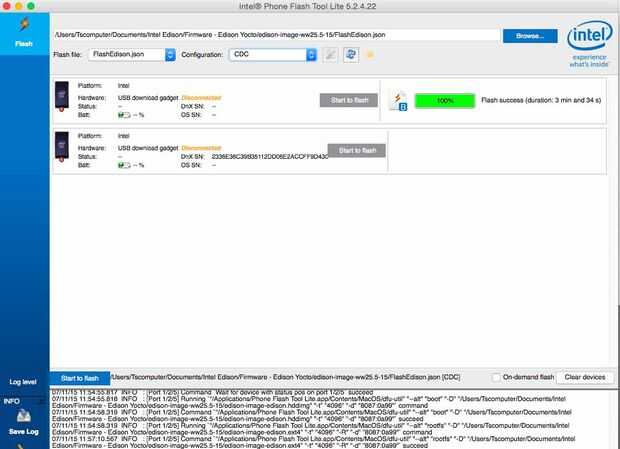This screenshot has width=620, height=449.
Task: Click the grayed edit configuration icon
Action: [x=330, y=55]
